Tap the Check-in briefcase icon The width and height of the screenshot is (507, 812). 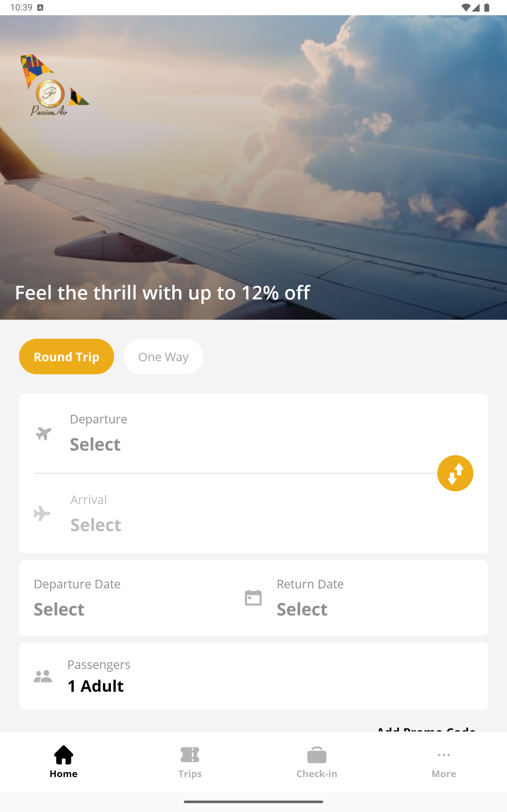317,755
